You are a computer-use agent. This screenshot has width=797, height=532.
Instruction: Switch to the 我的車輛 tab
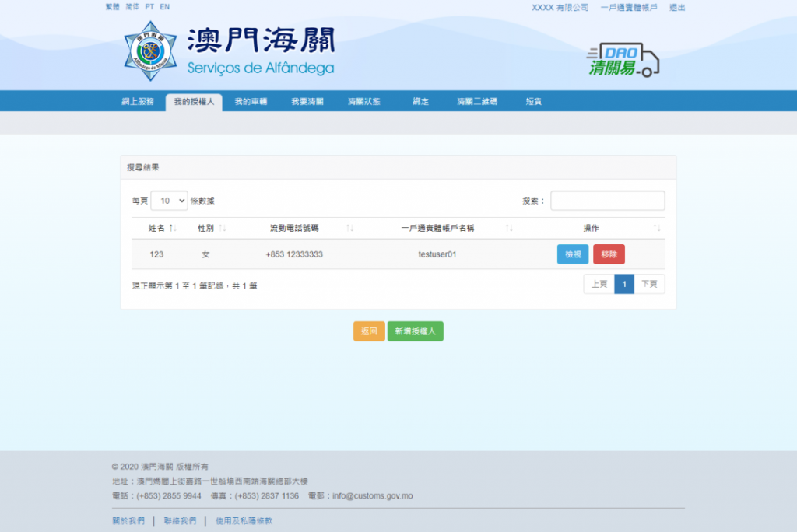[x=251, y=102]
